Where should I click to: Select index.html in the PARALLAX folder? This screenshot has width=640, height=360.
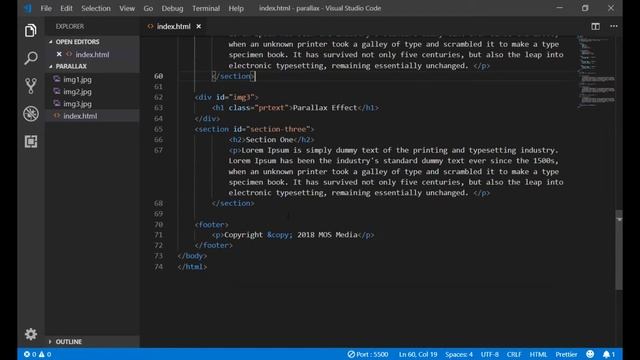pyautogui.click(x=80, y=116)
